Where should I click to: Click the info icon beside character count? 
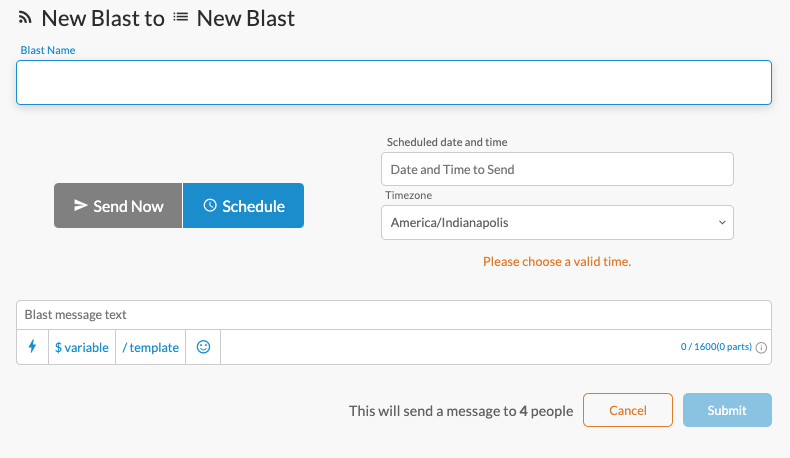click(761, 347)
